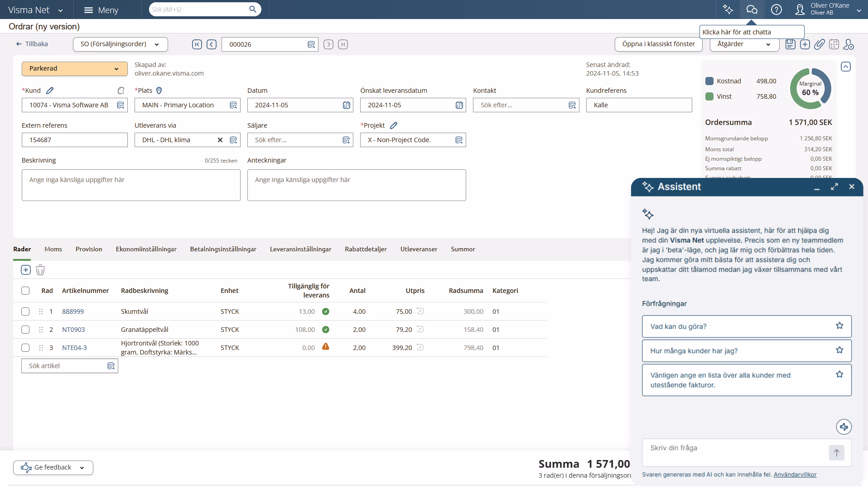Viewport: 868px width, 489px height.
Task: Click the blue Kostnad legend swatch
Action: point(709,81)
